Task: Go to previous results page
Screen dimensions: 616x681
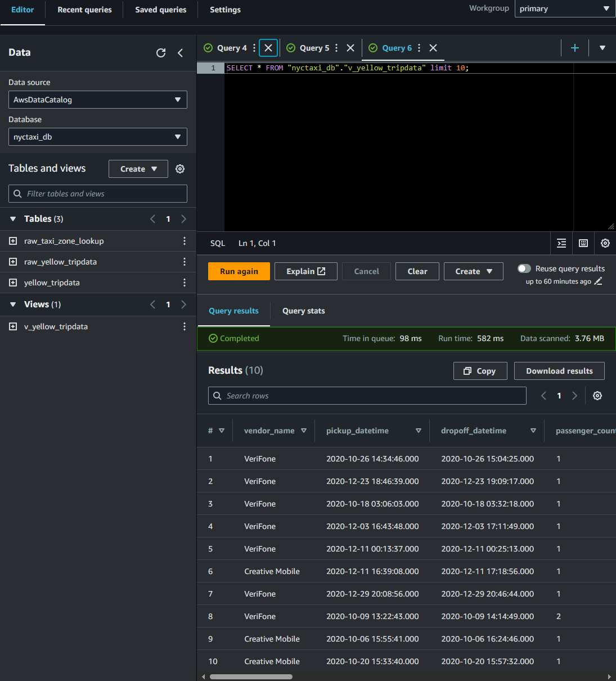Action: (x=543, y=396)
